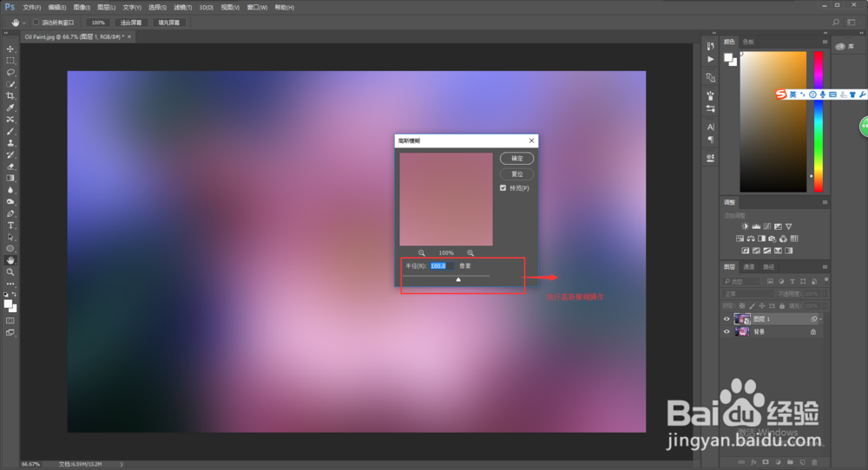868x470 pixels.
Task: Add Color Balance adjustment (scales icon)
Action: point(751,238)
